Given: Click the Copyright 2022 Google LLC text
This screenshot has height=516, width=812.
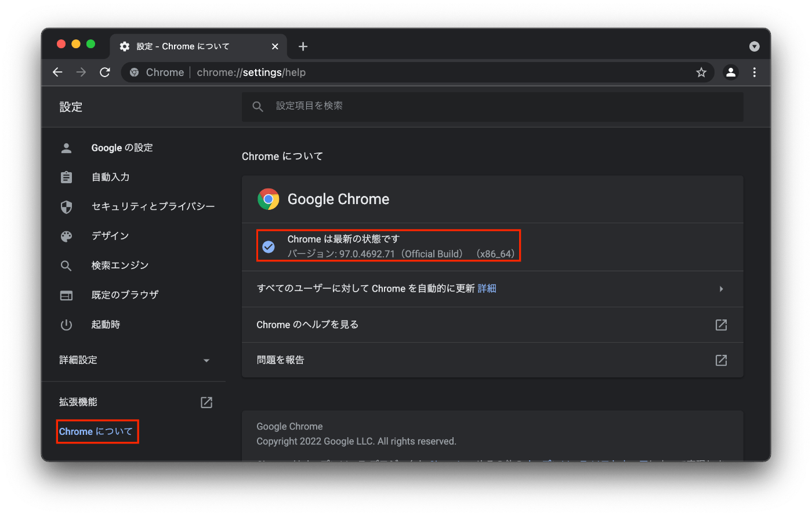Looking at the screenshot, I should pos(357,441).
